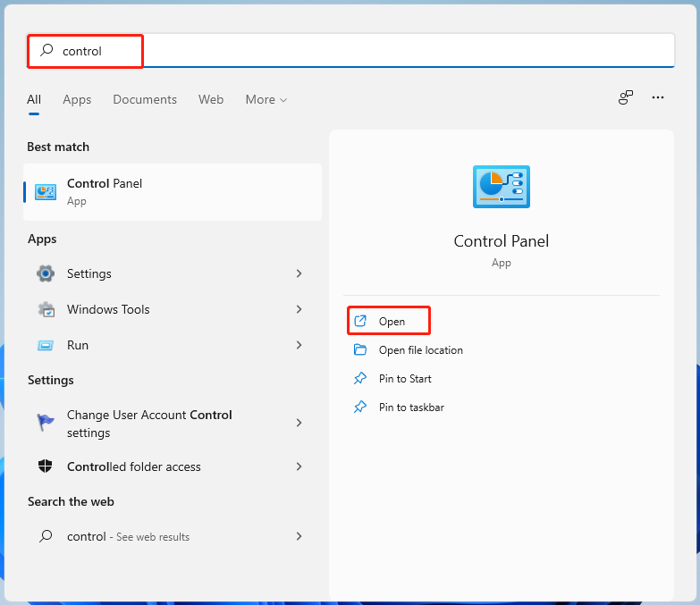Expand the Run result chevron
700x605 pixels.
click(x=299, y=345)
